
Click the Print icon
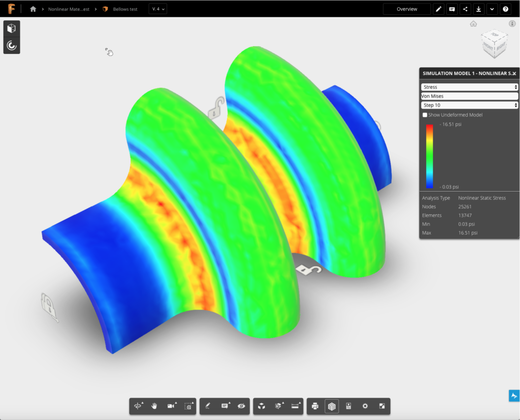[315, 406]
